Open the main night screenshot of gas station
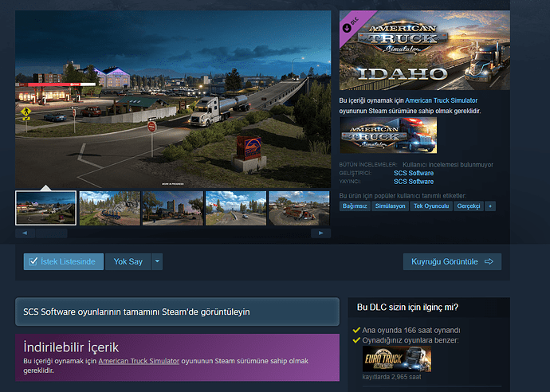 (x=173, y=99)
